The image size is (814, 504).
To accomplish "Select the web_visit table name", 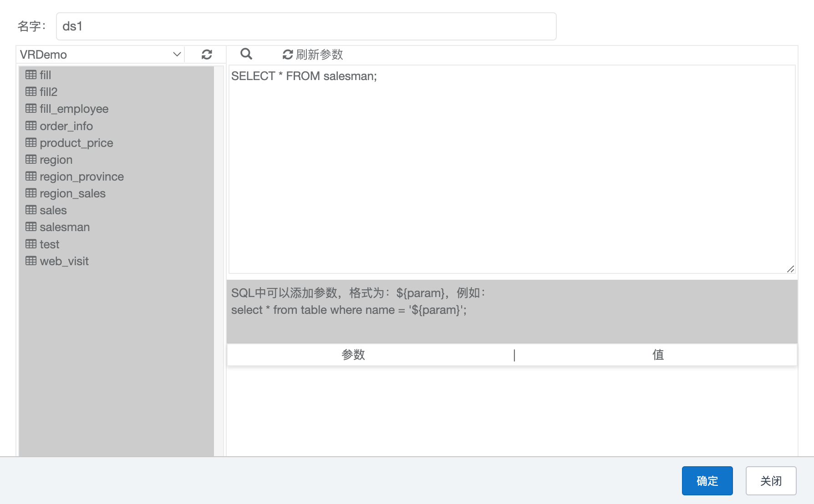I will [x=64, y=261].
